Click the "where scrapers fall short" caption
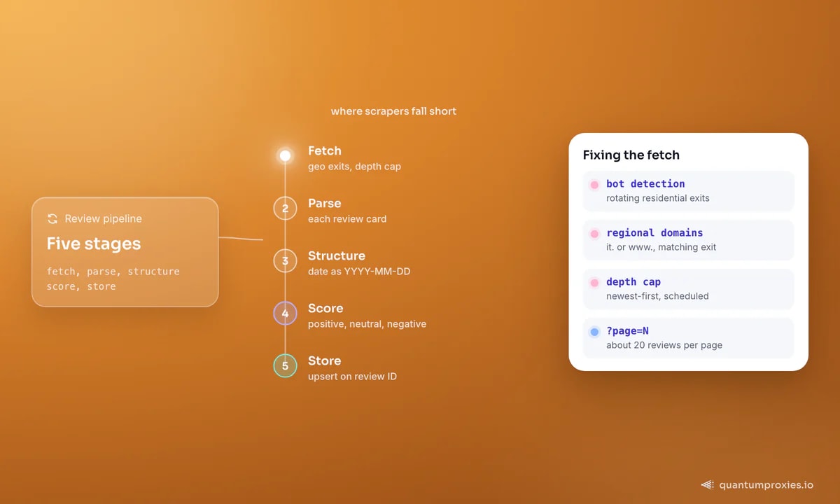The width and height of the screenshot is (840, 504). 393,111
